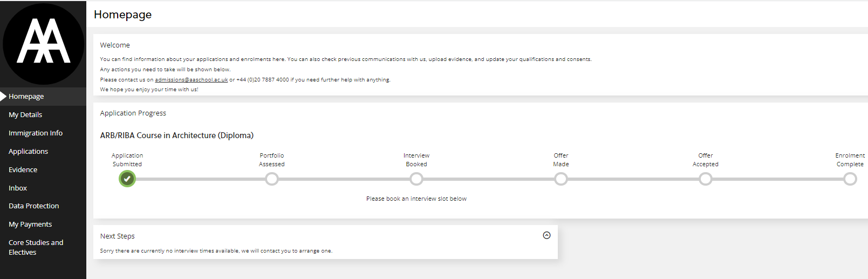868x279 pixels.
Task: Open the Inbox
Action: (x=18, y=188)
